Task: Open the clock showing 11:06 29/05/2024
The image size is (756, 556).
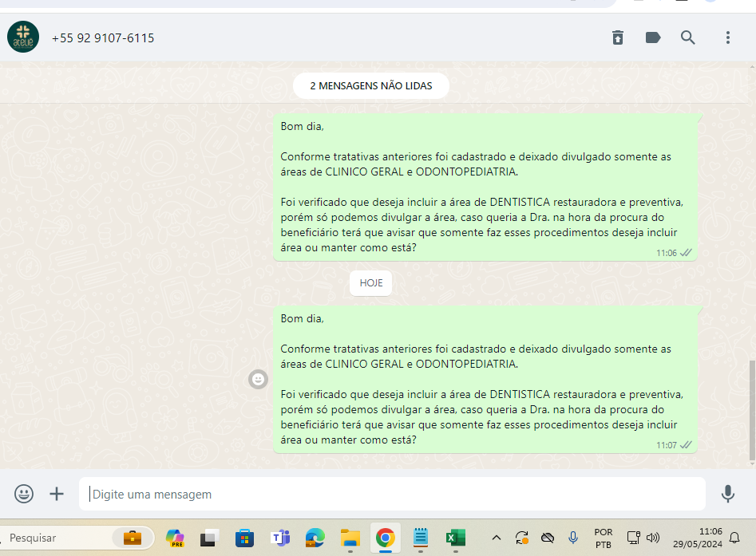Action: [x=697, y=538]
